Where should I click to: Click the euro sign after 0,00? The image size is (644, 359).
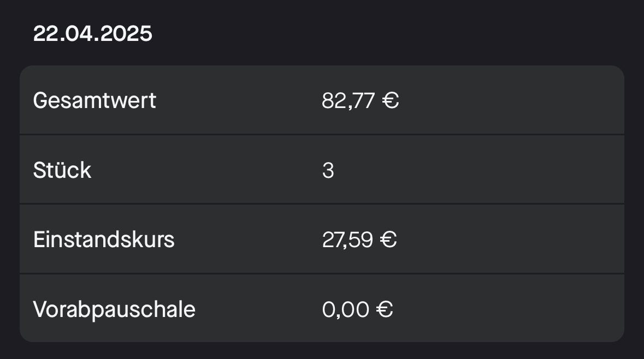click(385, 309)
